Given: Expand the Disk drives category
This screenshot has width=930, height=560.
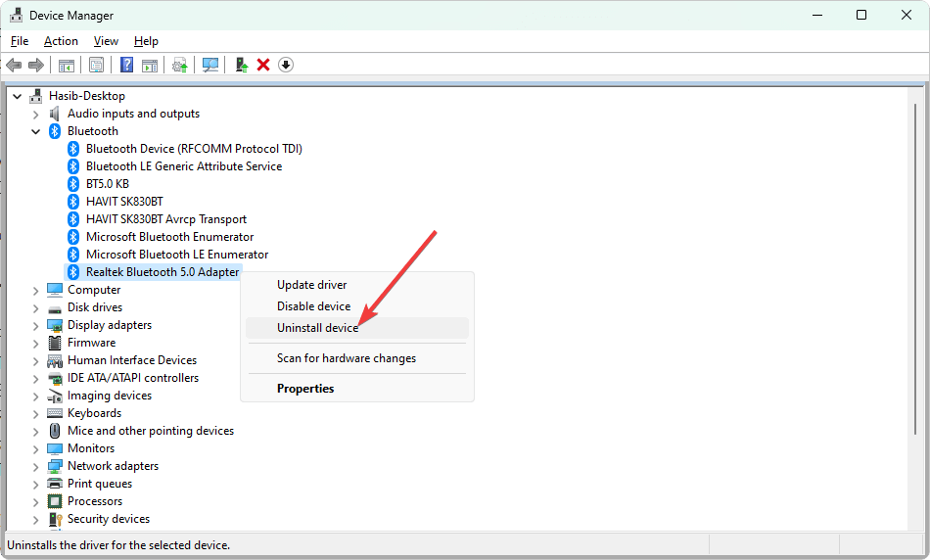Looking at the screenshot, I should tap(35, 307).
